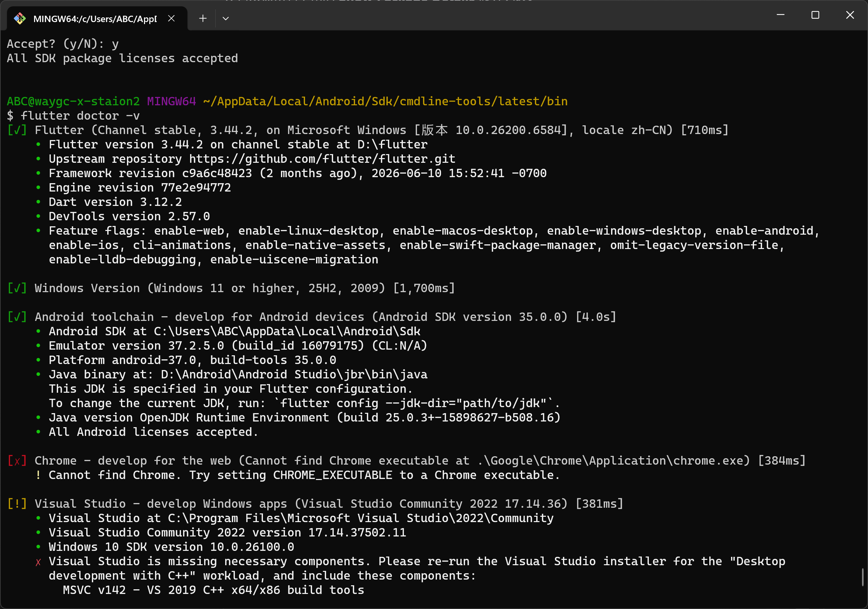The height and width of the screenshot is (609, 868).
Task: Click "Framework revision c9a6c48423" line
Action: pos(298,173)
